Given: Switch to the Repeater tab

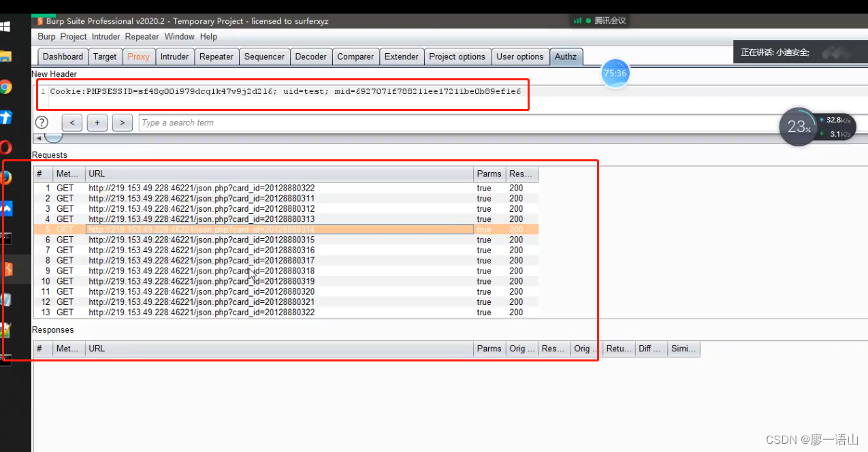Looking at the screenshot, I should (x=216, y=56).
